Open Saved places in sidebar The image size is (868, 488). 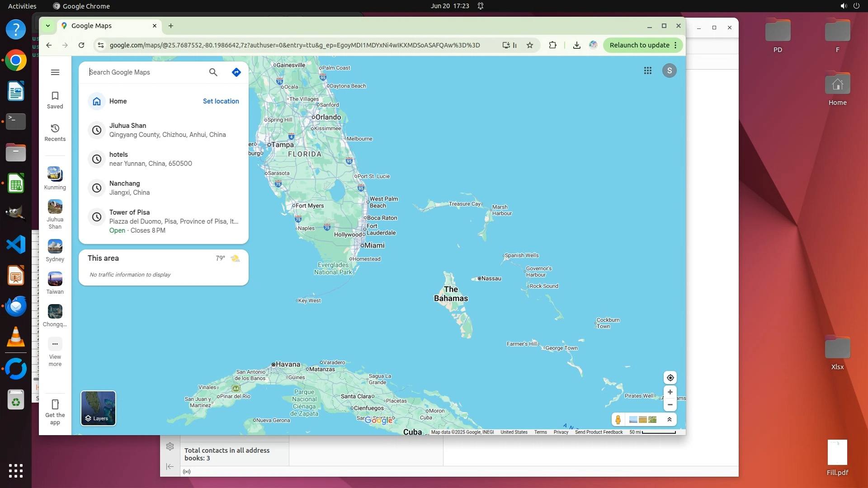(55, 100)
